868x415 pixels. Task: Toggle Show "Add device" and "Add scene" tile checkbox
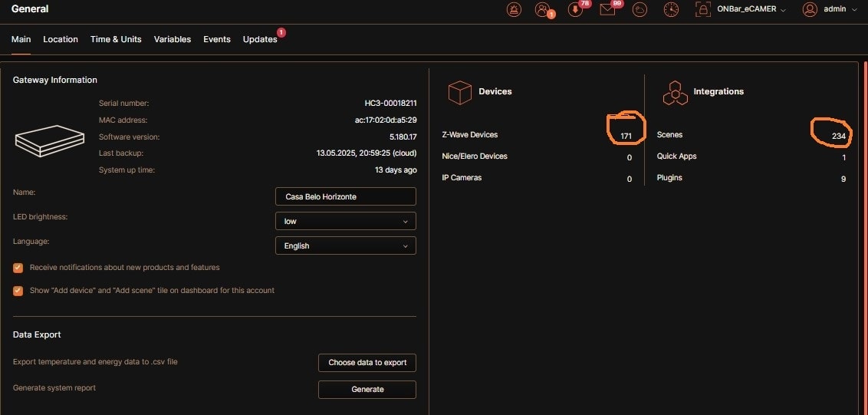[18, 291]
